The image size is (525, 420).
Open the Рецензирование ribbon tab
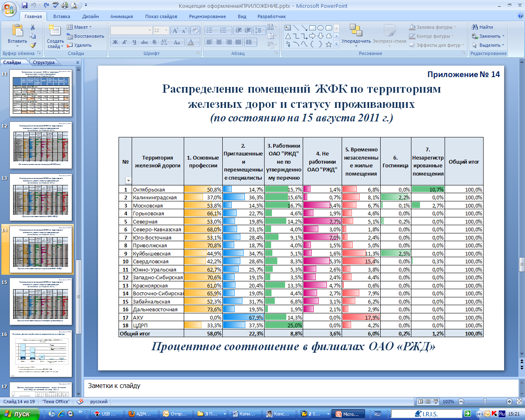(208, 16)
